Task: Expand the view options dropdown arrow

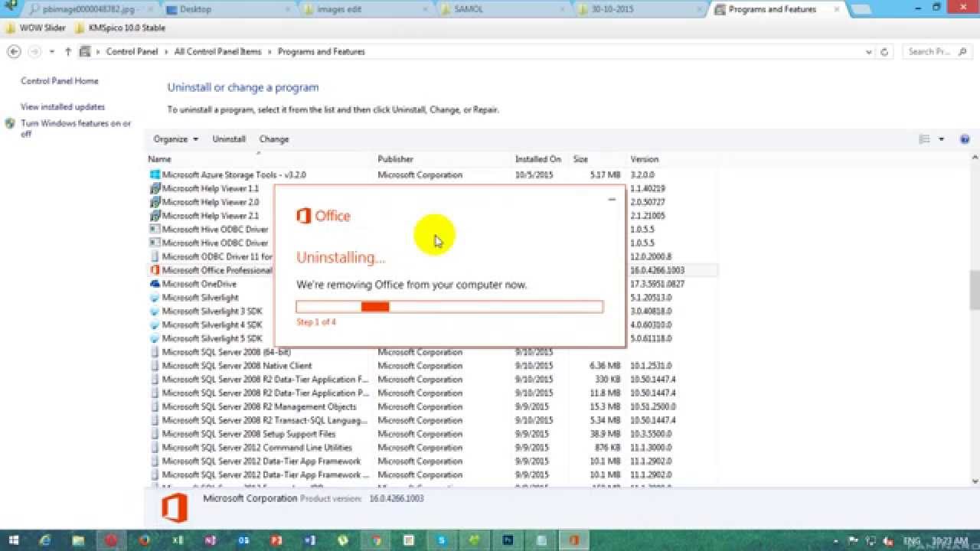Action: [x=941, y=139]
